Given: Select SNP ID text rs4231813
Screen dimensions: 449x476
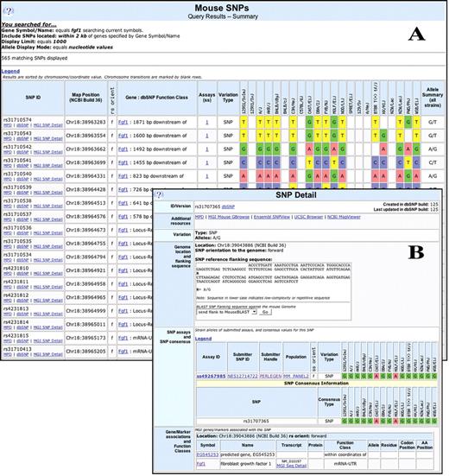Looking at the screenshot, I should click(16, 308).
